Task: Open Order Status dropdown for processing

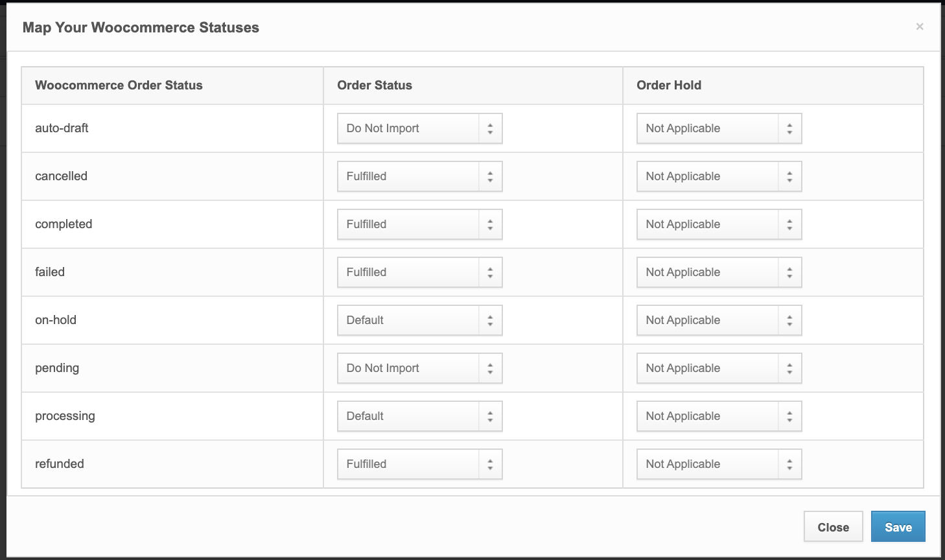Action: tap(419, 416)
